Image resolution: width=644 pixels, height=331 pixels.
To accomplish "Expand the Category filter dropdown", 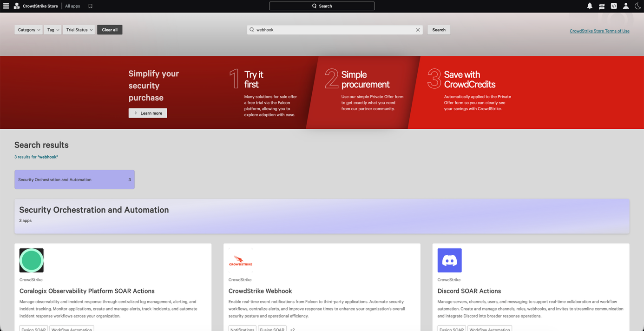I will click(x=28, y=30).
